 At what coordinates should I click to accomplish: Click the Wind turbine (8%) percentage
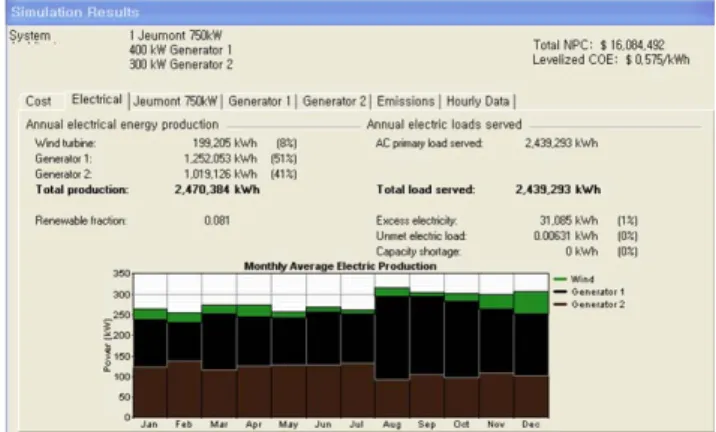coord(287,143)
